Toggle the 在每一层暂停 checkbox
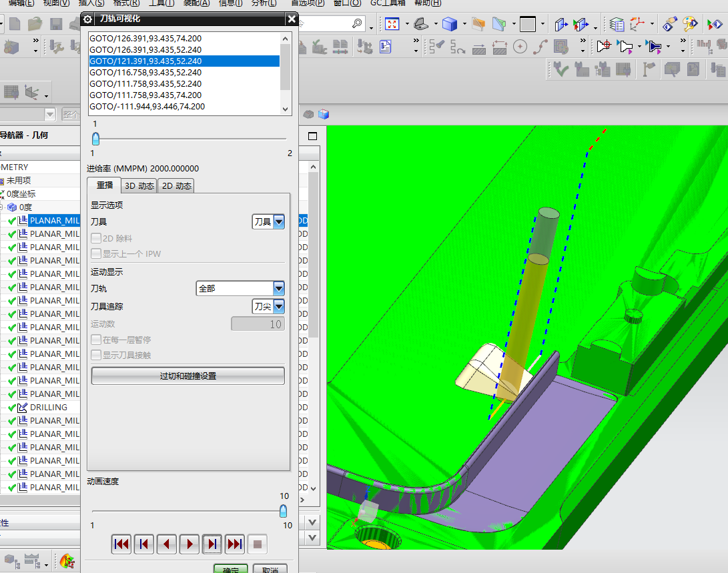 coord(97,340)
